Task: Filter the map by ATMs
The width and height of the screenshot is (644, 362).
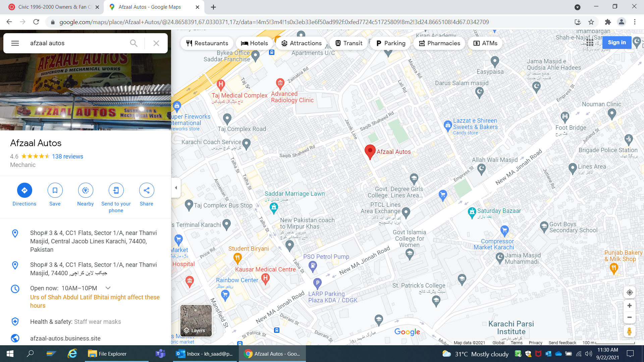Action: point(485,43)
